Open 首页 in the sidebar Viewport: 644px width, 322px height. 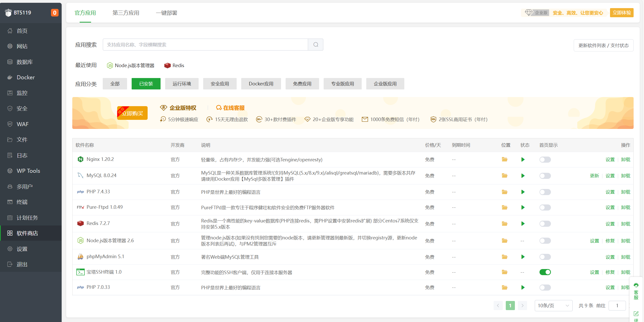[31, 31]
